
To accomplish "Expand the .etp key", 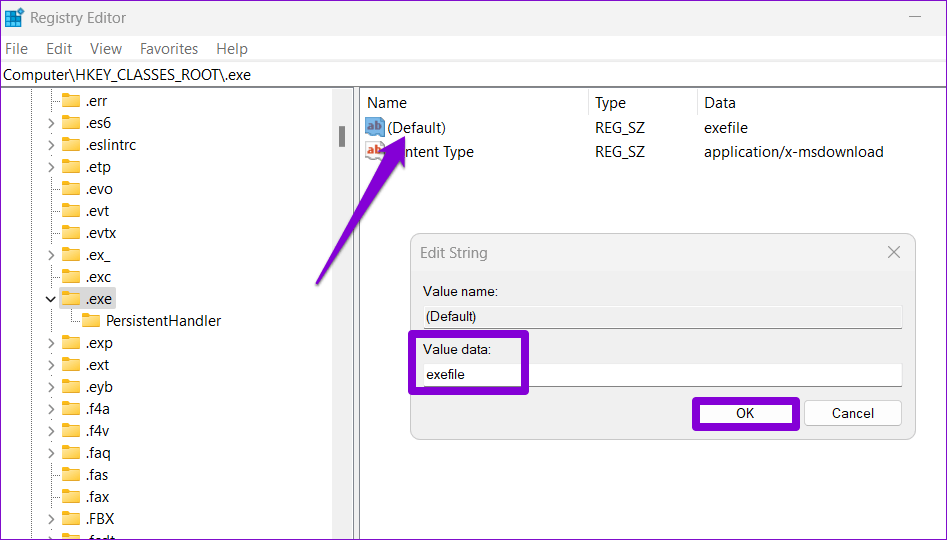I will click(x=51, y=167).
